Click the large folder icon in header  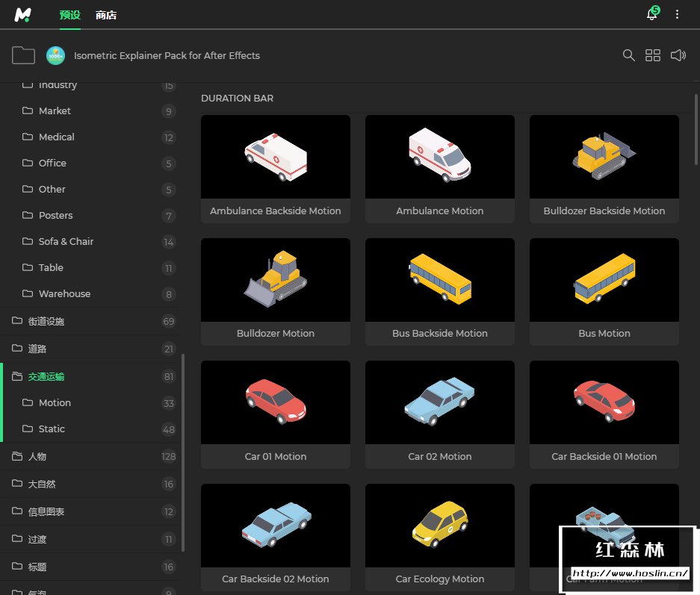[x=24, y=55]
